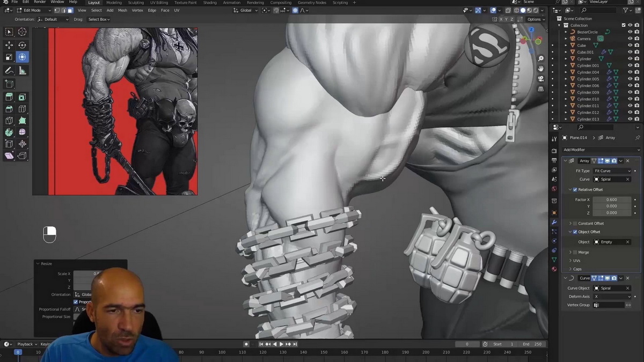Image resolution: width=644 pixels, height=362 pixels.
Task: Select the Shrink/Fatten tool
Action: click(22, 144)
